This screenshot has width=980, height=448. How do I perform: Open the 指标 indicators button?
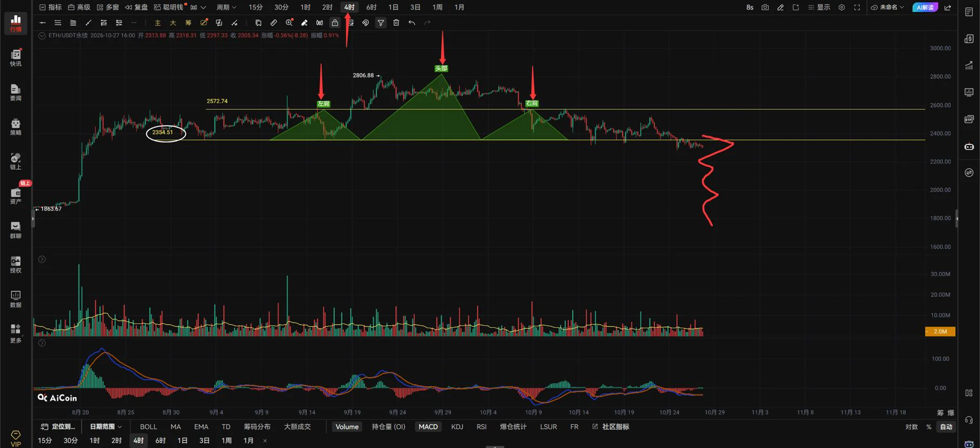(x=50, y=8)
